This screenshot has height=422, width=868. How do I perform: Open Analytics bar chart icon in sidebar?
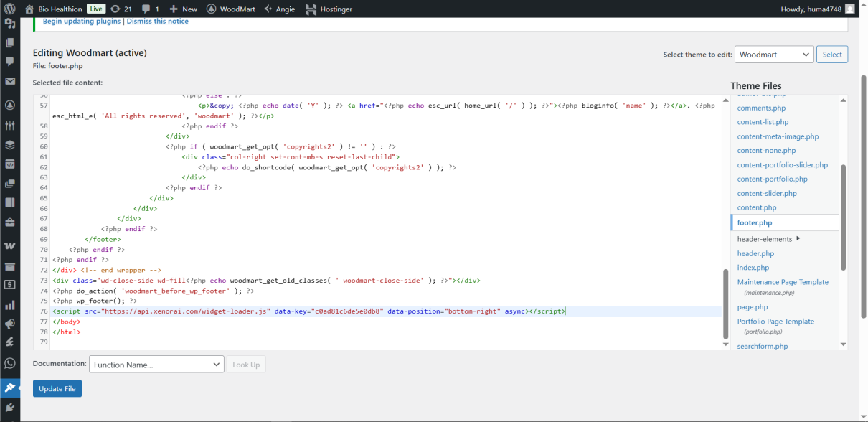10,305
